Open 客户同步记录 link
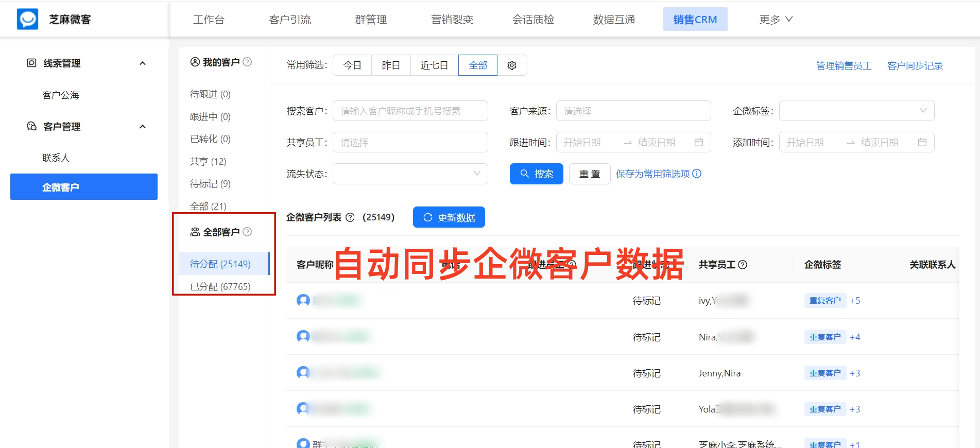980x448 pixels. pyautogui.click(x=915, y=66)
